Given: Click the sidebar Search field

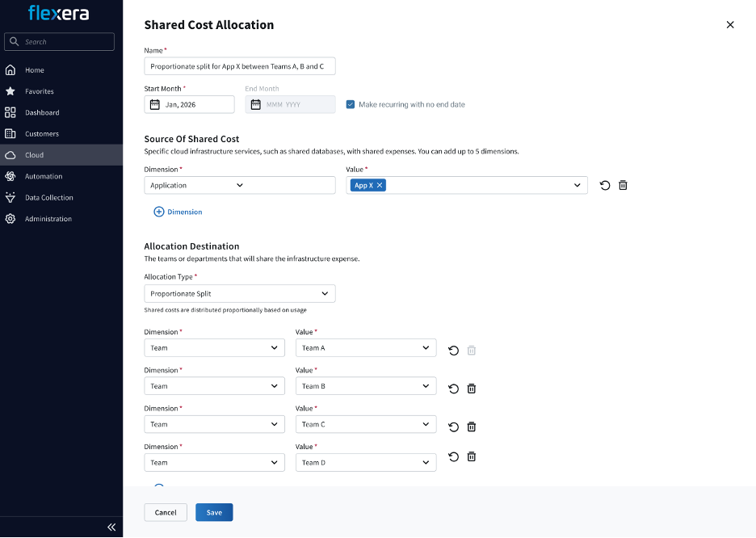Looking at the screenshot, I should 59,41.
